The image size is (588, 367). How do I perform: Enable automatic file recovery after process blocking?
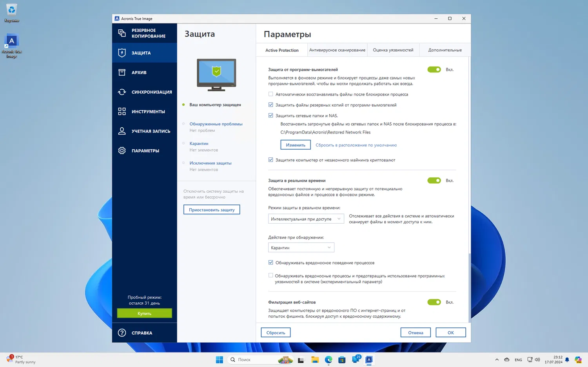click(x=270, y=94)
